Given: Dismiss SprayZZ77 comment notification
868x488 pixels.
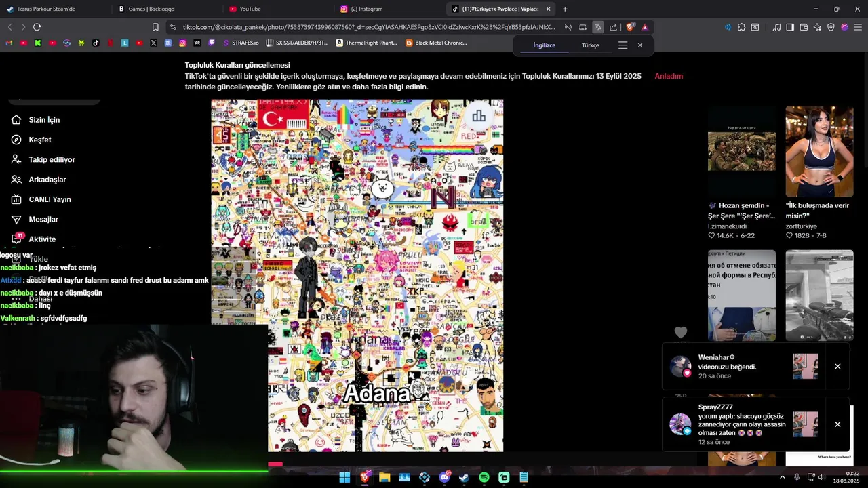Looking at the screenshot, I should click(x=837, y=424).
